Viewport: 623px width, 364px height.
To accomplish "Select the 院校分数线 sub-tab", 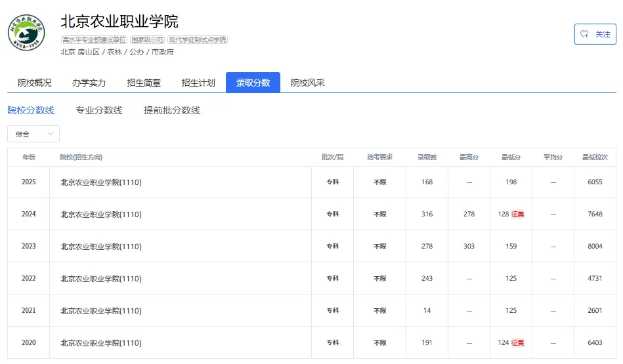I will point(31,110).
